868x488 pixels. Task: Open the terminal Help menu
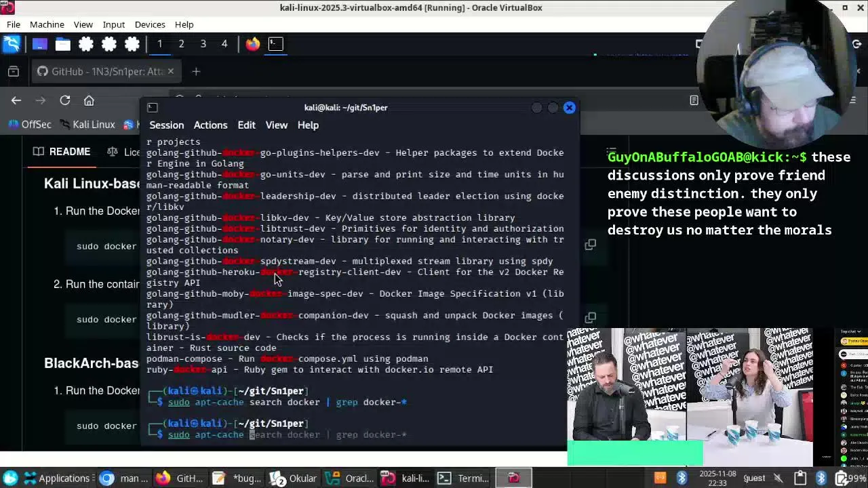[308, 125]
